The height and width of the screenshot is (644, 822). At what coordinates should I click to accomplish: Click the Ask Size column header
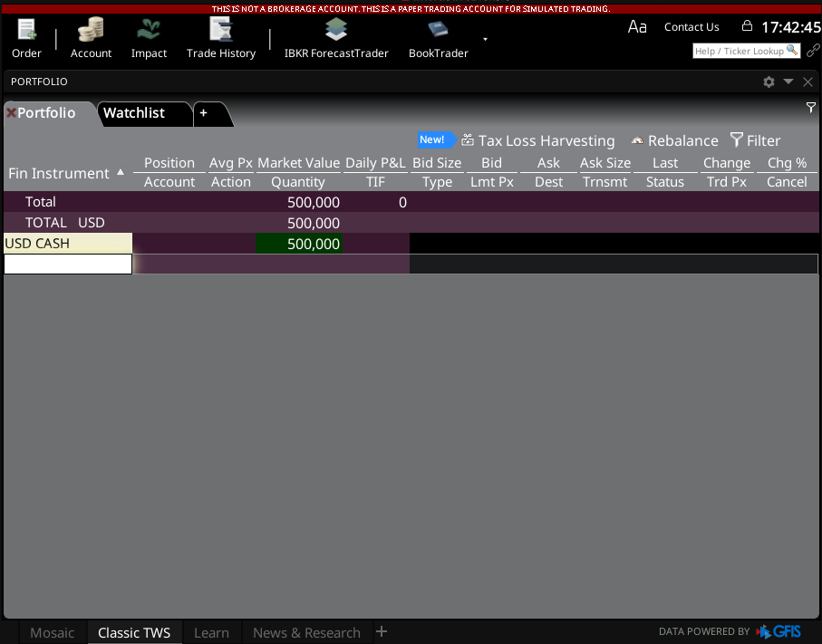605,163
